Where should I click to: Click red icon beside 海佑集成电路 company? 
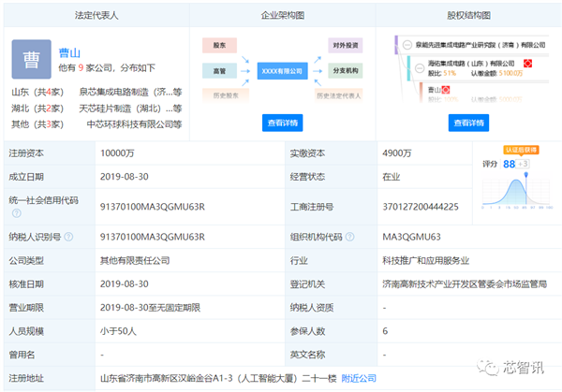click(527, 63)
